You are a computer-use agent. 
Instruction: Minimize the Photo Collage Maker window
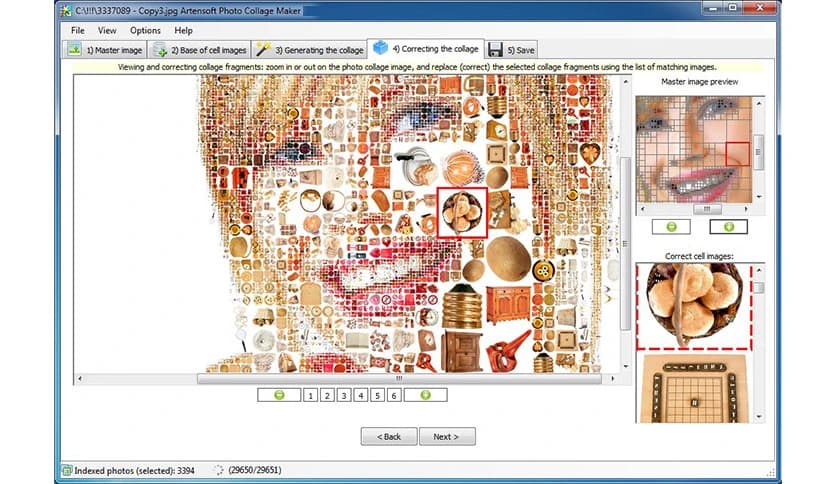pyautogui.click(x=713, y=8)
